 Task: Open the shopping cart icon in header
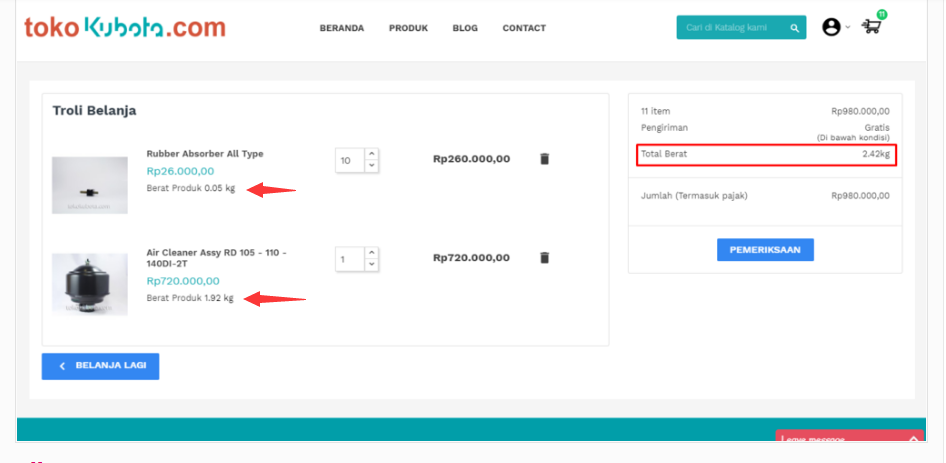coord(871,27)
